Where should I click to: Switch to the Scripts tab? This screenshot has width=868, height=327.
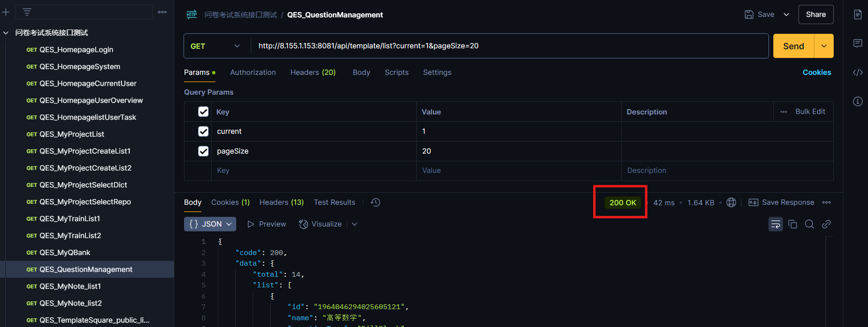397,72
